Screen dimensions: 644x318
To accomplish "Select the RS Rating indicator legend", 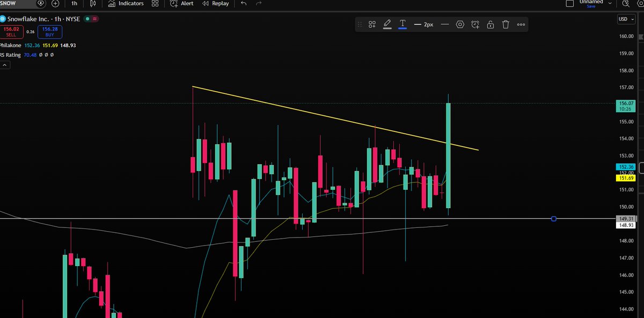I will [10, 55].
